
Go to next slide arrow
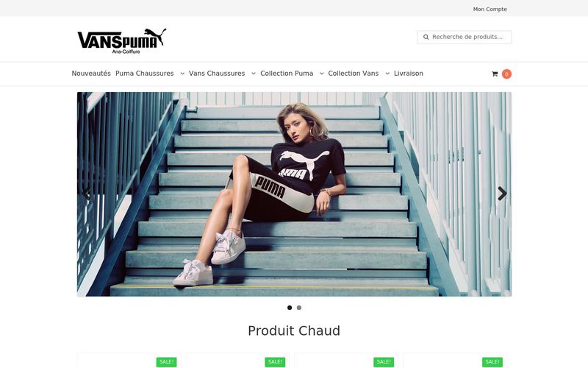coord(502,194)
